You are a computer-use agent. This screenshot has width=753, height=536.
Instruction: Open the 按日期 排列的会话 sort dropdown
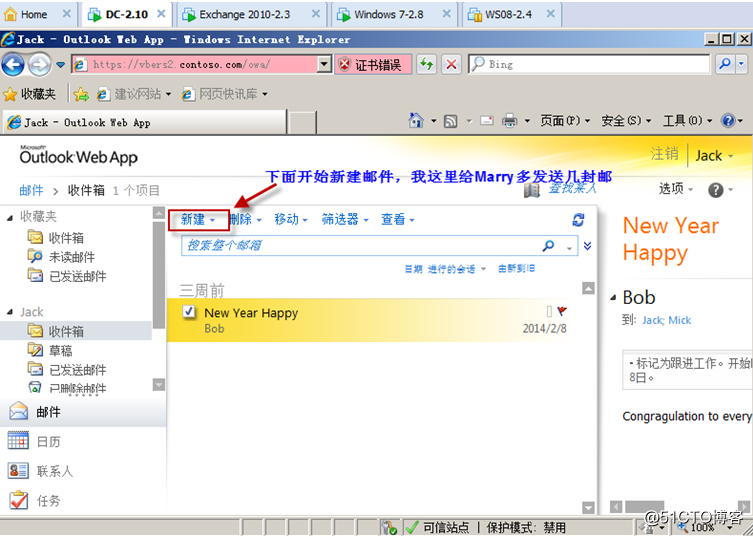[446, 269]
